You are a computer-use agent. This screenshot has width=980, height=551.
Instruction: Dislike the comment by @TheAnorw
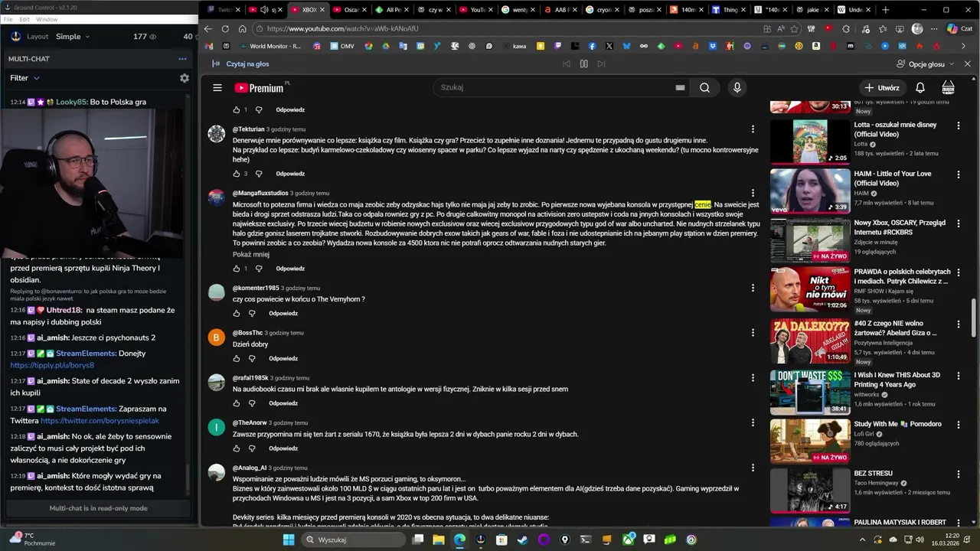(252, 448)
